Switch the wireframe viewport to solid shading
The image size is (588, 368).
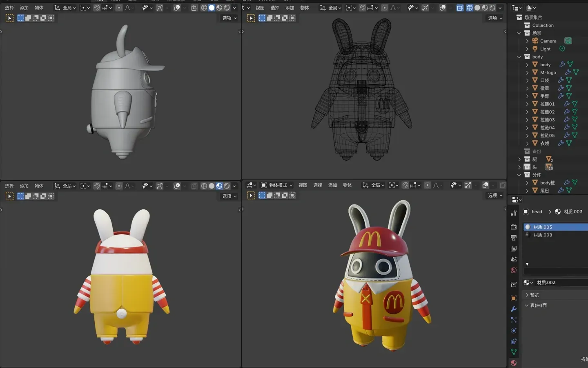[477, 8]
